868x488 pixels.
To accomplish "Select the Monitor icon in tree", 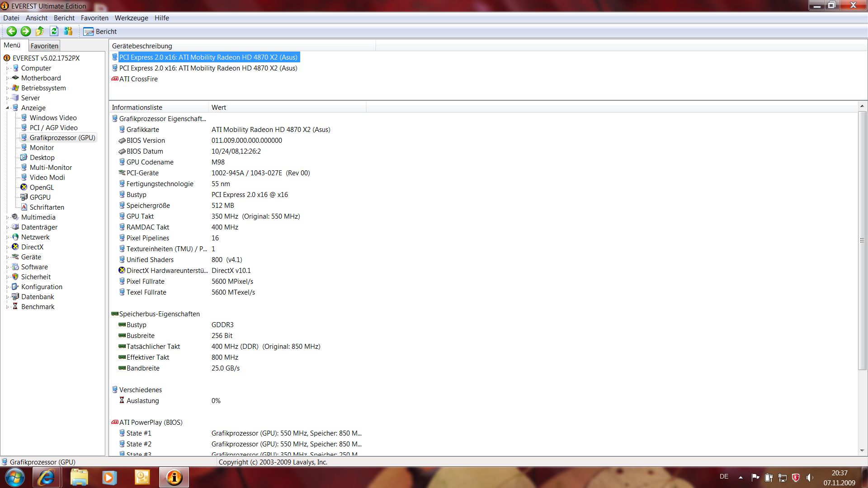I will pos(24,147).
